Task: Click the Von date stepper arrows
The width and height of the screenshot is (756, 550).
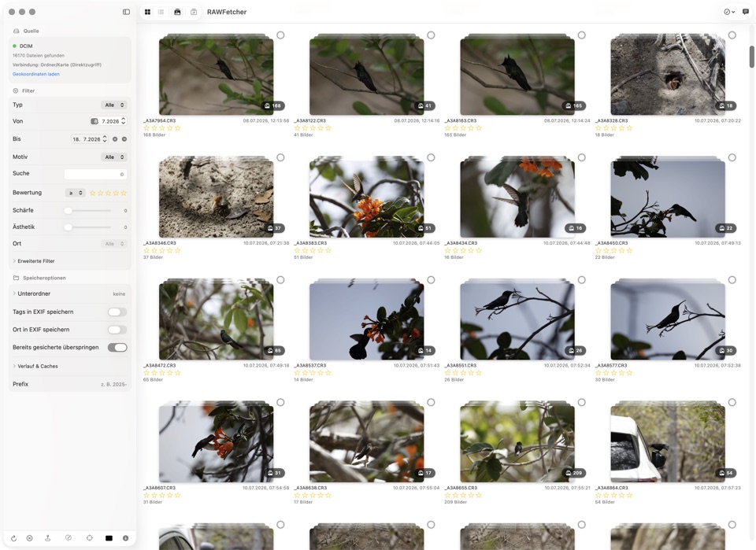Action: click(124, 121)
